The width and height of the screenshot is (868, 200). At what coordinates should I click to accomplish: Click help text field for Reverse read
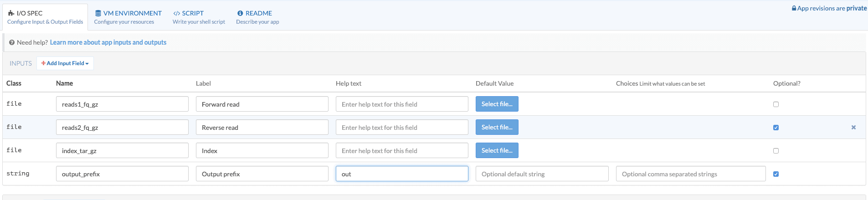tap(402, 127)
